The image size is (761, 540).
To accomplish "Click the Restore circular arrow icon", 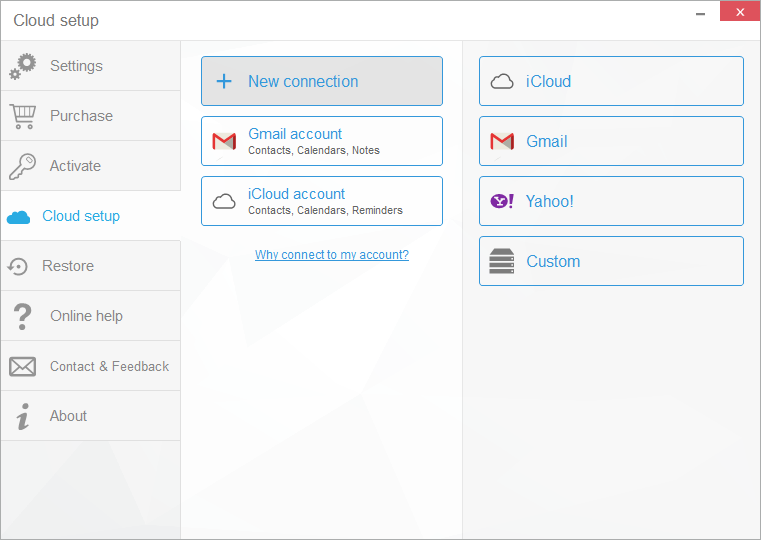I will click(x=17, y=266).
